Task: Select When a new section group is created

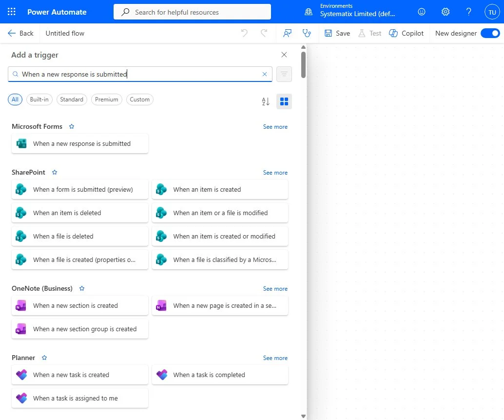Action: [80, 329]
